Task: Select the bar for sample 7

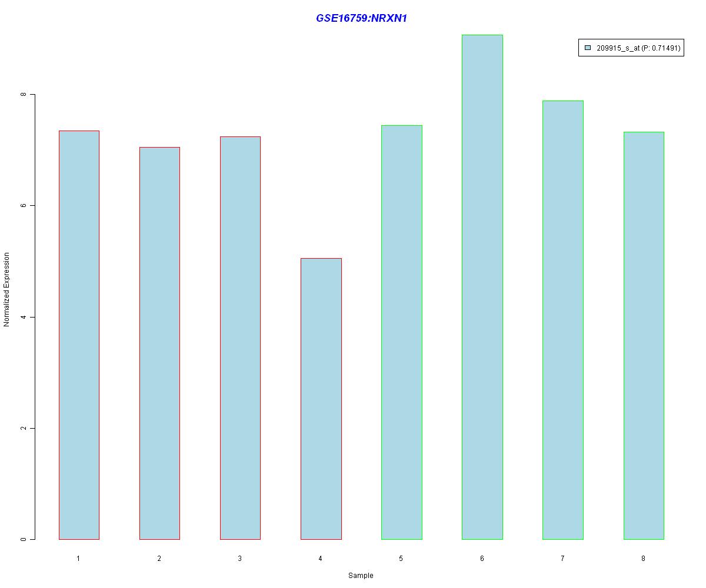Action: (563, 320)
